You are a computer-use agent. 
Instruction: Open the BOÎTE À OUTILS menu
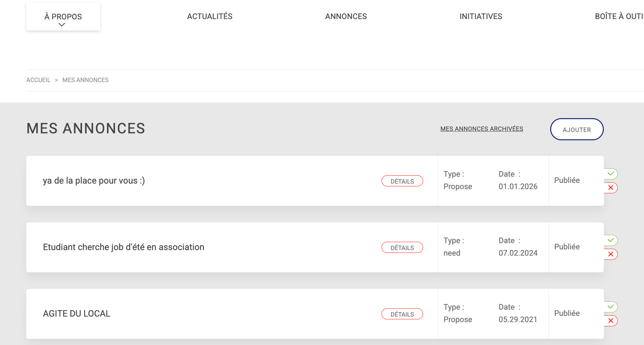point(619,16)
